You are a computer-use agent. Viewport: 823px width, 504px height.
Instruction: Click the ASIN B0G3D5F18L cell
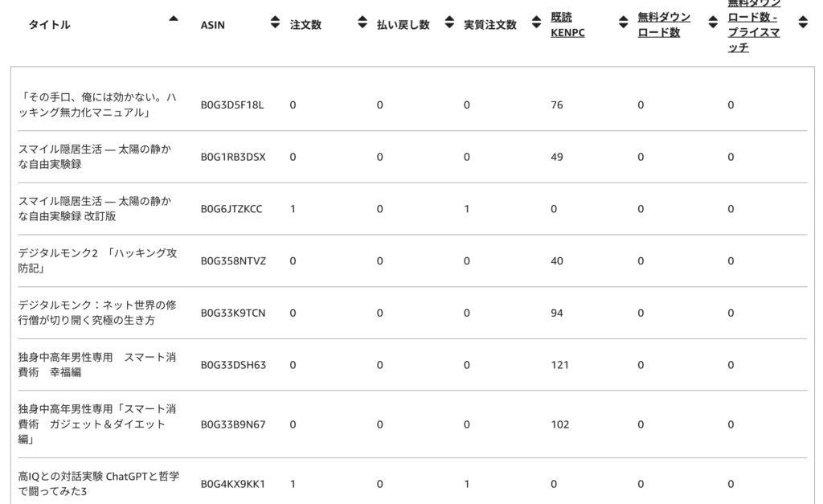coord(232,104)
